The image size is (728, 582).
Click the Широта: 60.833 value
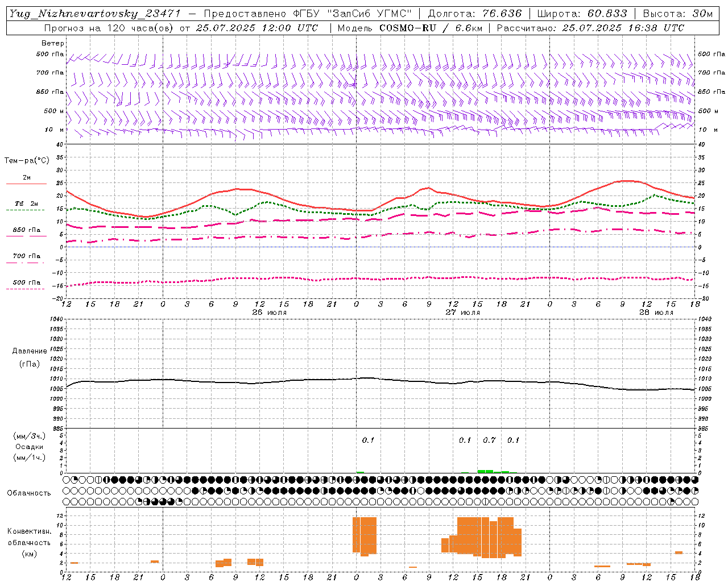[x=582, y=14]
